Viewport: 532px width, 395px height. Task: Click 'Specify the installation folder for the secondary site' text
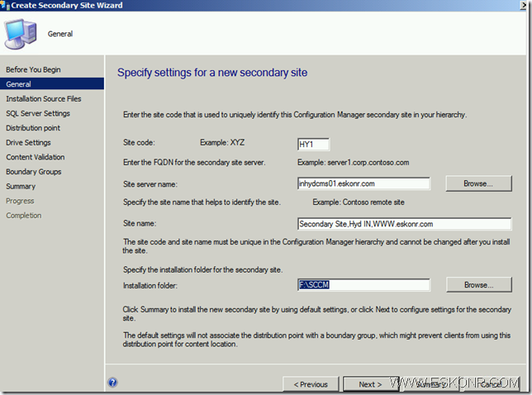(202, 269)
